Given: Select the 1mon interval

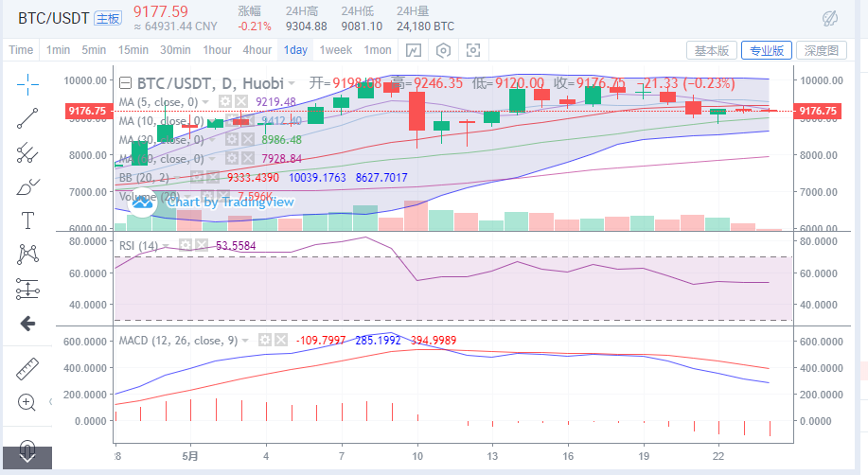Looking at the screenshot, I should (x=378, y=50).
